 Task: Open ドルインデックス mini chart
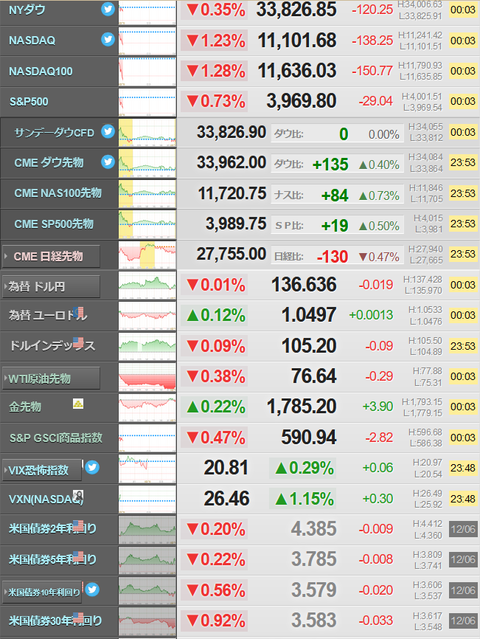148,346
